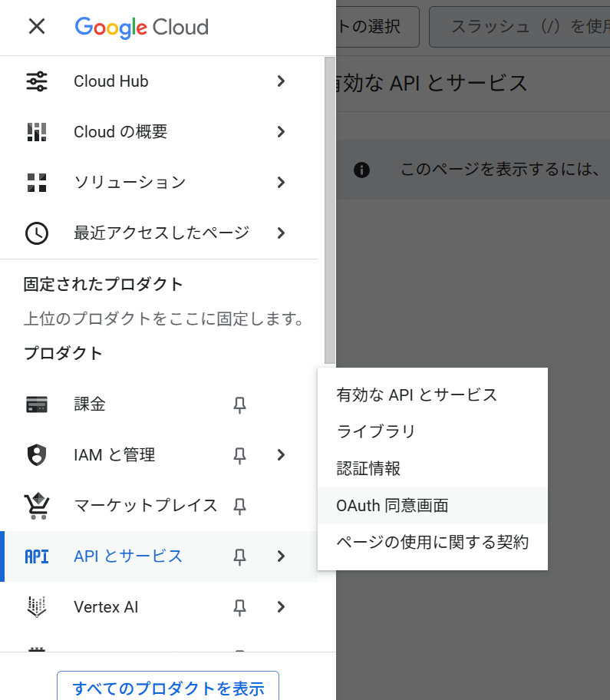This screenshot has height=700, width=610.
Task: Expand the IAM と管理 submenu arrow
Action: [281, 455]
